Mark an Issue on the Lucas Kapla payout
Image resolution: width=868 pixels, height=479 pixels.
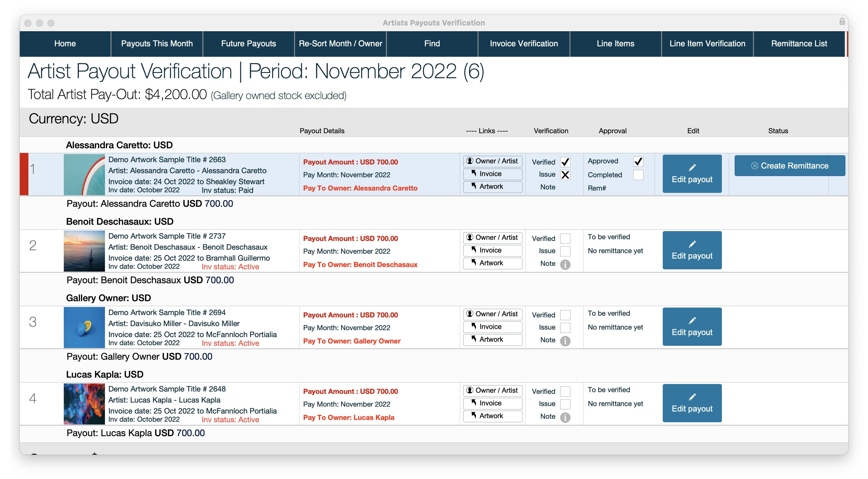(565, 404)
